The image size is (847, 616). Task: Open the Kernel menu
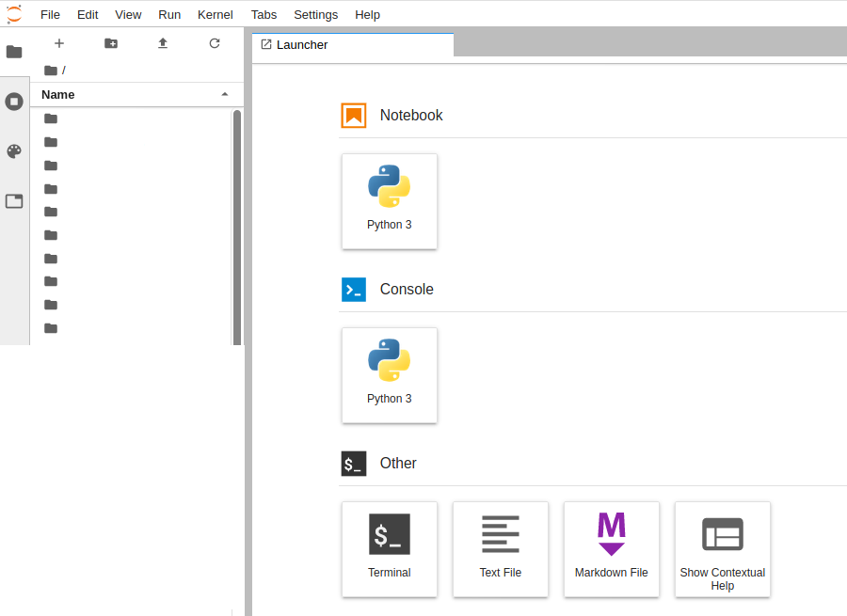coord(216,14)
